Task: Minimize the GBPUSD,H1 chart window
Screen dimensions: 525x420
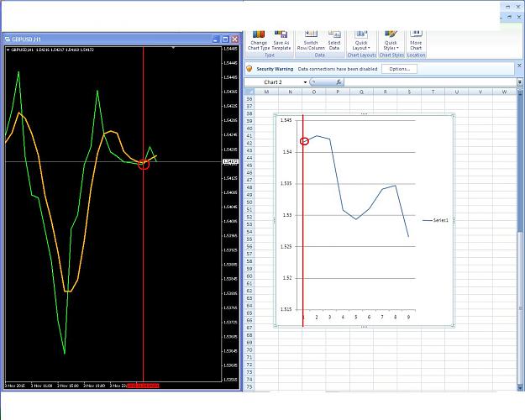Action: click(x=216, y=39)
